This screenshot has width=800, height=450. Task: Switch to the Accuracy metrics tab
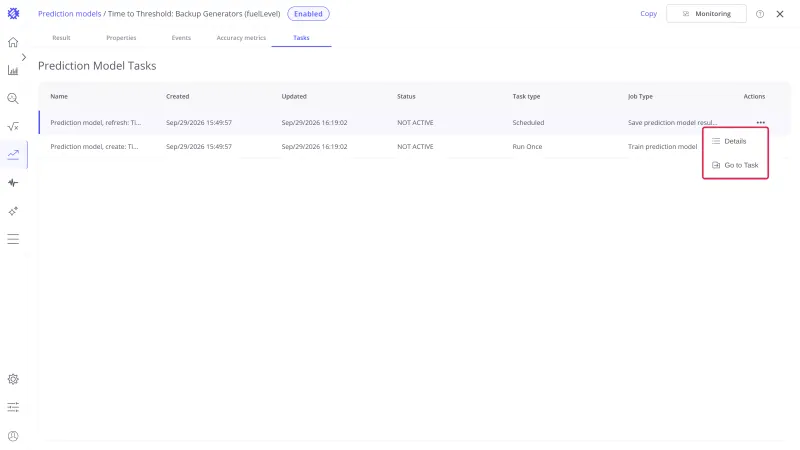pos(241,38)
